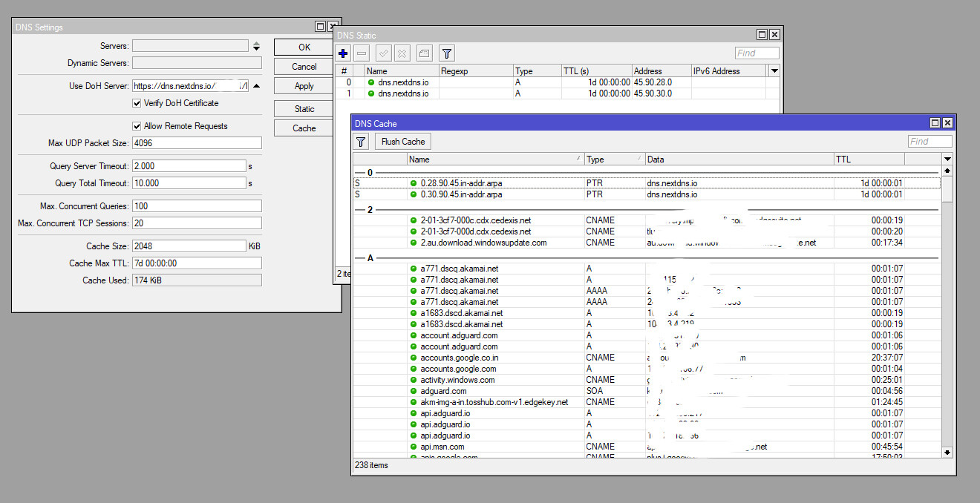Click Regexp column header in DNS Static
The height and width of the screenshot is (503, 980).
[x=476, y=71]
